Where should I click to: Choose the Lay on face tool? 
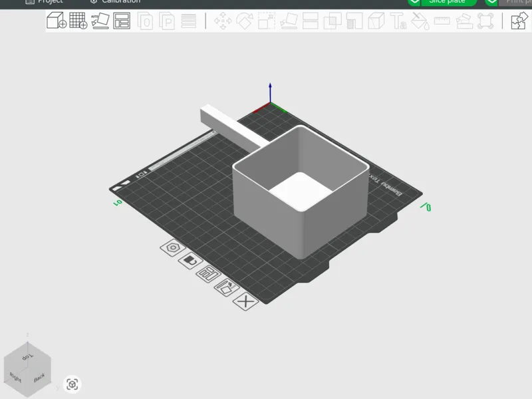coord(289,21)
